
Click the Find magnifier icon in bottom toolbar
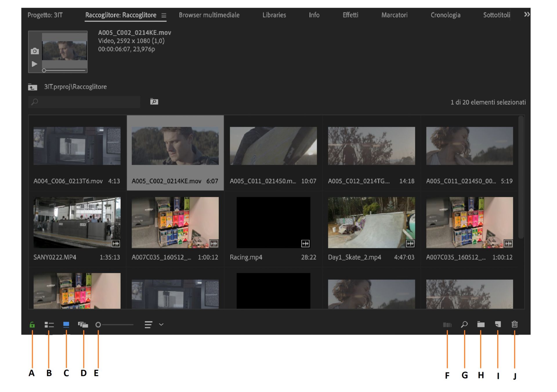coord(464,324)
